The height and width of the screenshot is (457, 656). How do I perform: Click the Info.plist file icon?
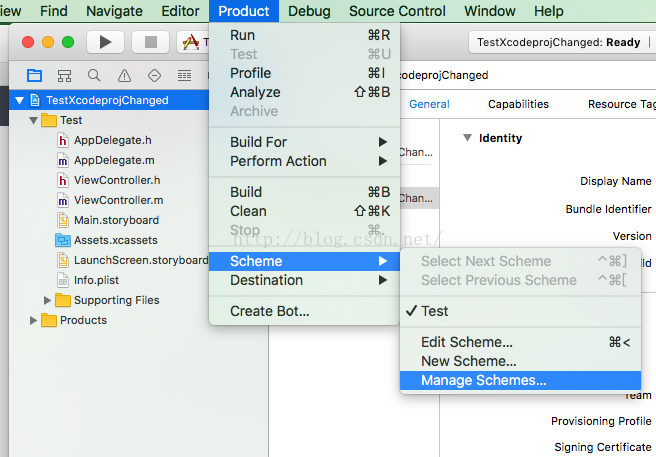tap(63, 280)
